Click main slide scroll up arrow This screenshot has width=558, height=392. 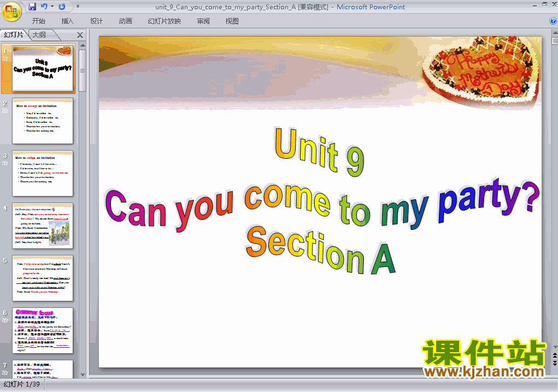pos(555,33)
